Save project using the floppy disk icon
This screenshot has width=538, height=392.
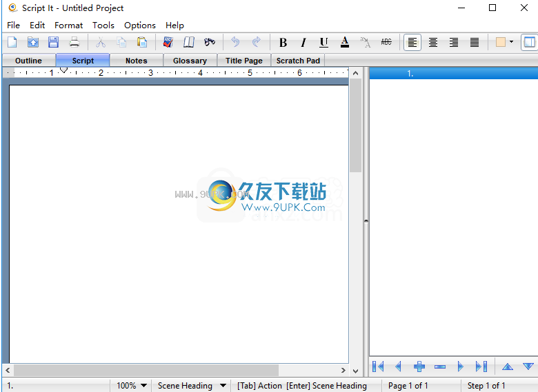coord(54,43)
